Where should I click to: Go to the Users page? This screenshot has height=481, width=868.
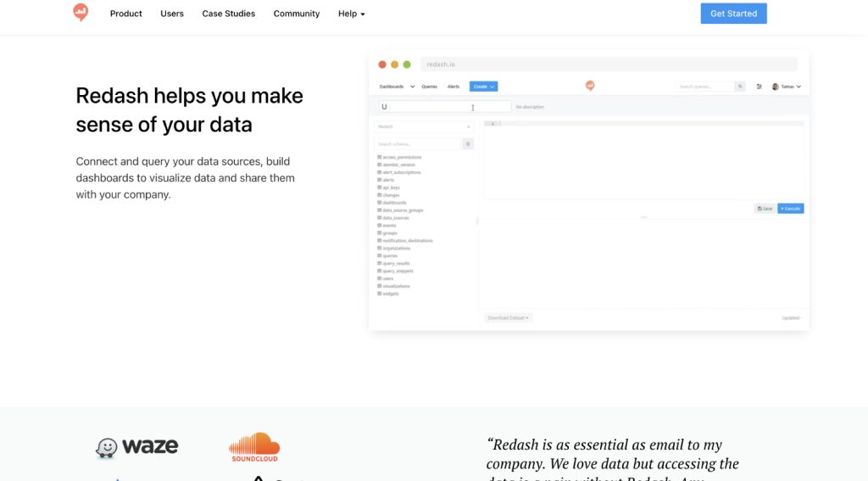[x=171, y=14]
